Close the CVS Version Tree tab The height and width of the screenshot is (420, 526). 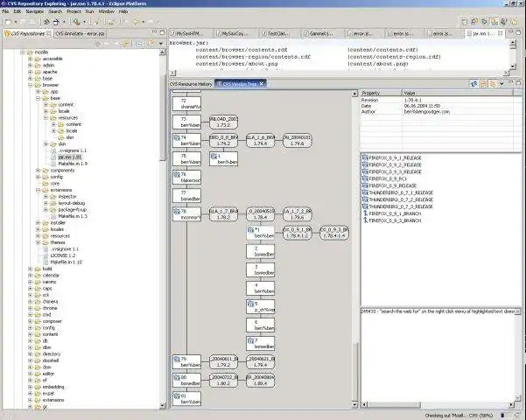tap(262, 83)
